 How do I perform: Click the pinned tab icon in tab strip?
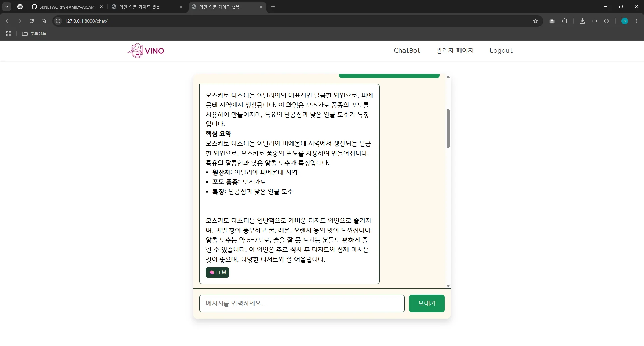point(20,7)
